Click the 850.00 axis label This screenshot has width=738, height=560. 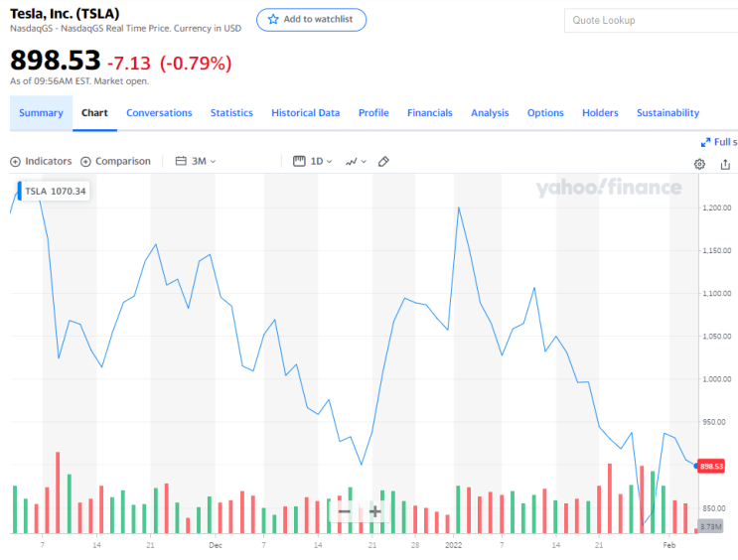[x=714, y=508]
